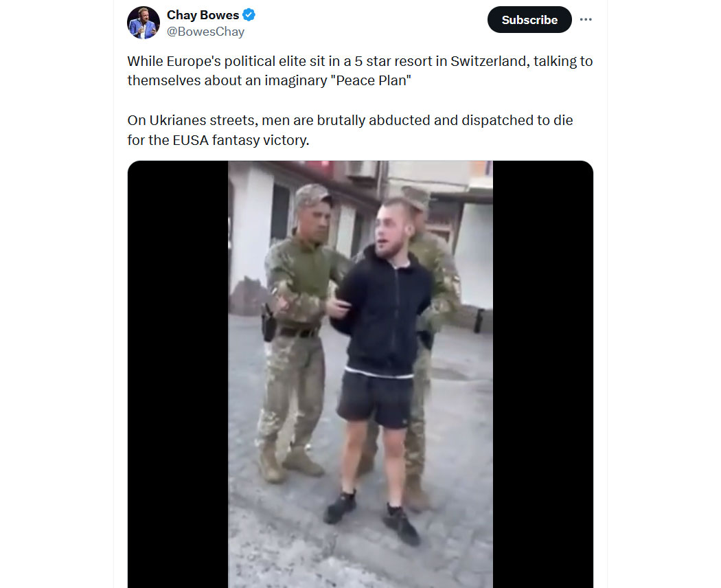Click the line starting "On Ukrianes streets"

350,120
